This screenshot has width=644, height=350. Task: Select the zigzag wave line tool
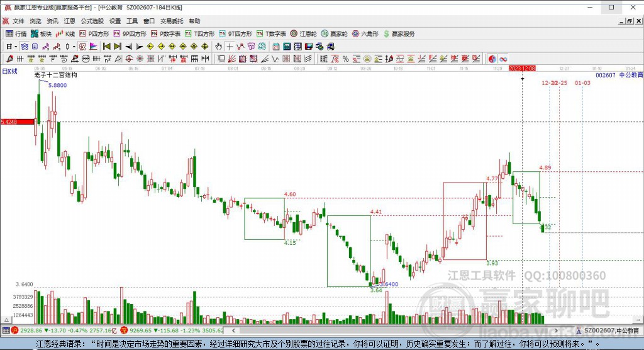point(275,59)
